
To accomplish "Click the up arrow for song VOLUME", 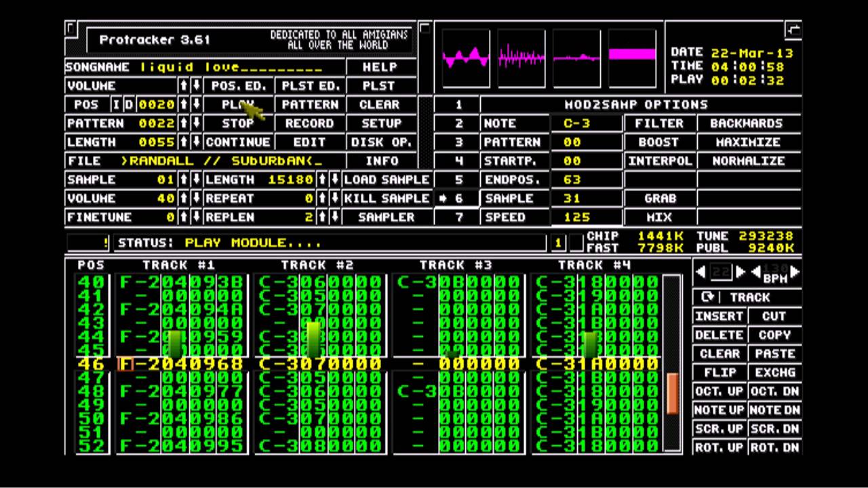I will pyautogui.click(x=183, y=86).
